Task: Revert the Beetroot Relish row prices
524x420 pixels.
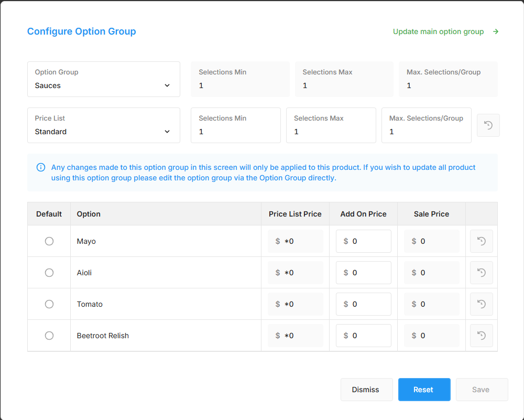Action: click(481, 336)
